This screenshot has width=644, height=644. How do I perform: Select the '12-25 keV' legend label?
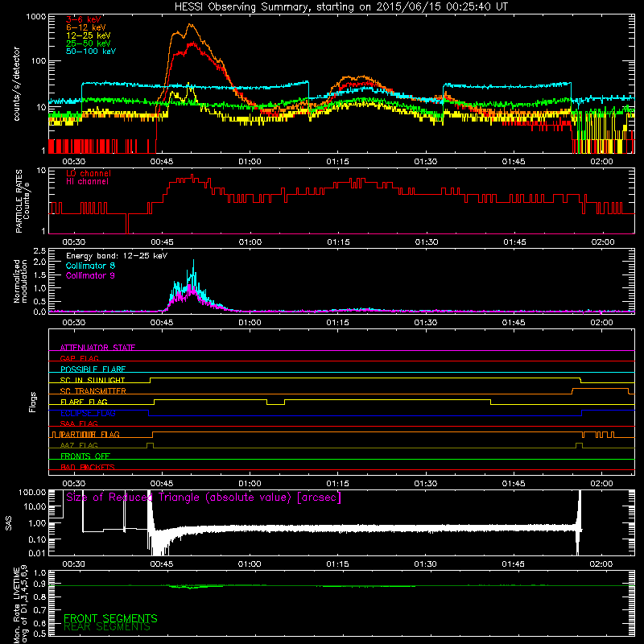(x=89, y=35)
